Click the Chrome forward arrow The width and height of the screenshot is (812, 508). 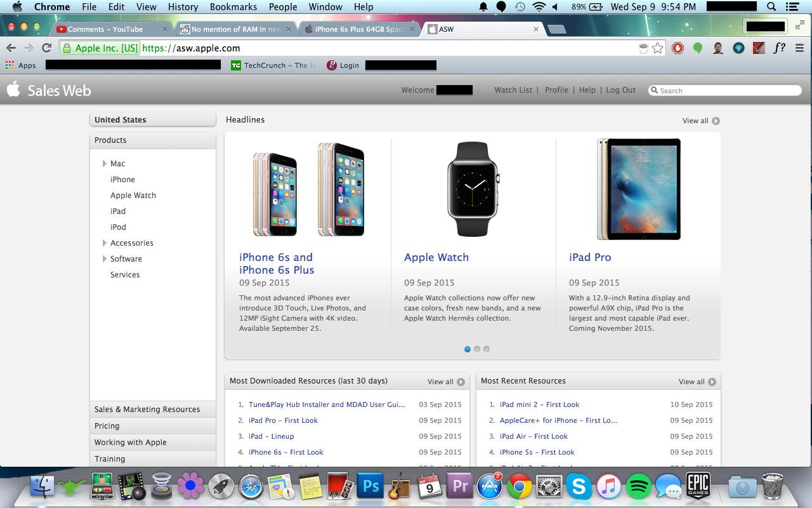click(x=29, y=48)
